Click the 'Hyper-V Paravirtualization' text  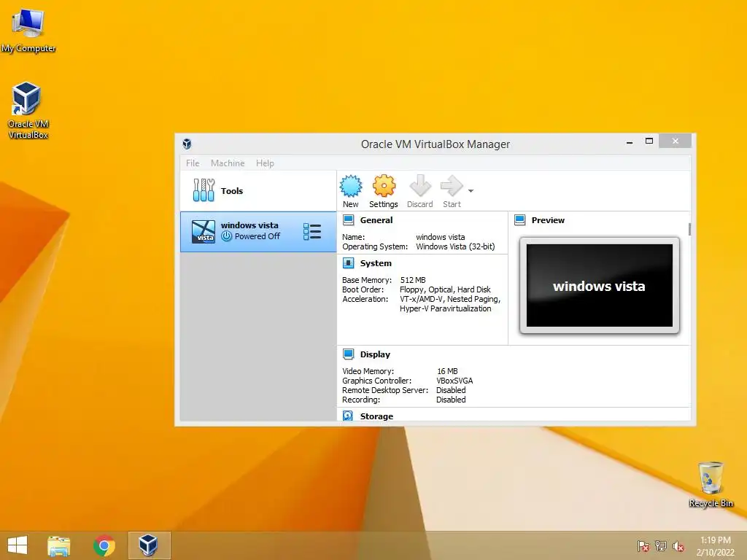pos(446,308)
